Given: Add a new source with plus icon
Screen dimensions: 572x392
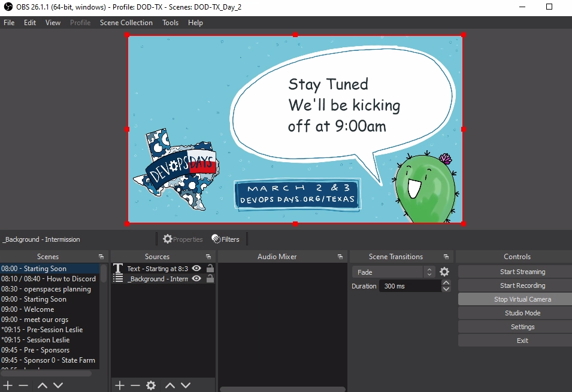Looking at the screenshot, I should pos(120,385).
